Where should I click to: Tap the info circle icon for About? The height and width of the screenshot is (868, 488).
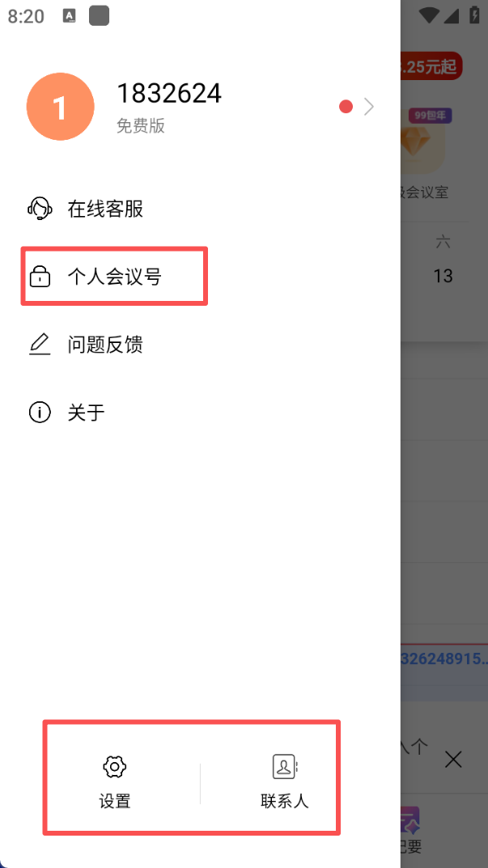[x=40, y=413]
